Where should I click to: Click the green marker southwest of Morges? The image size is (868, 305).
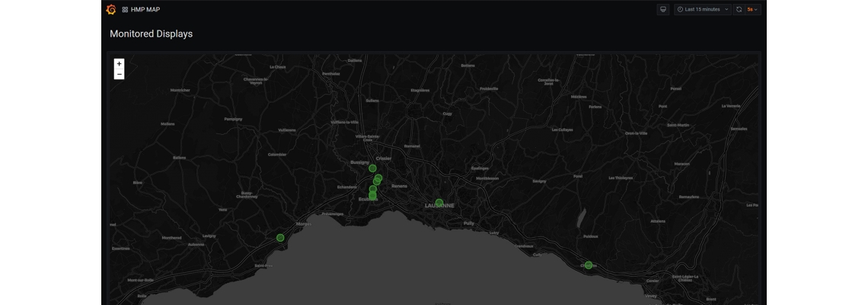(280, 238)
